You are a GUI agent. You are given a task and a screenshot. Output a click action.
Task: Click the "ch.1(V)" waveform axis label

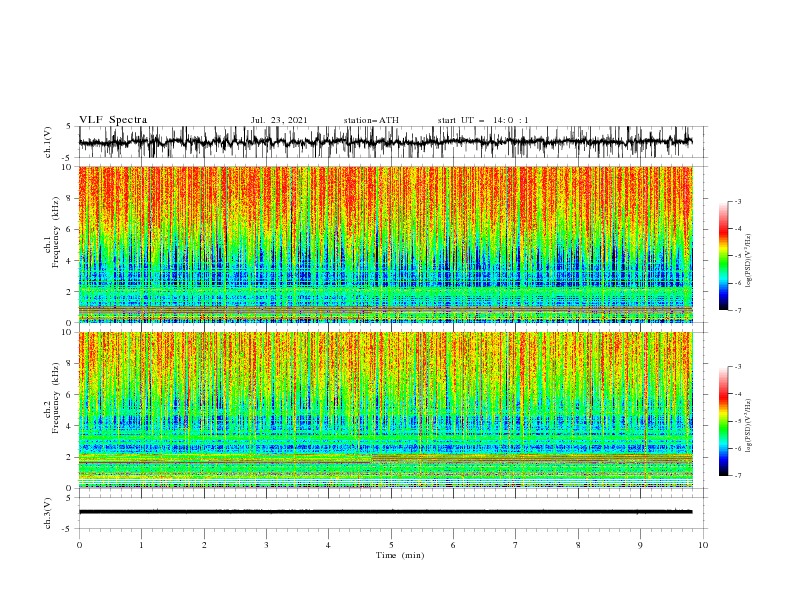click(48, 142)
